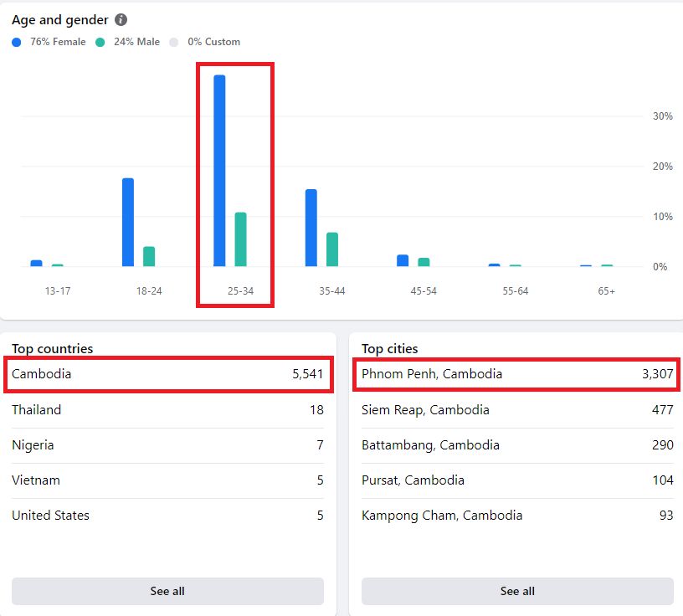683x616 pixels.
Task: Select the Battambang, Cambodia row
Action: 517,444
